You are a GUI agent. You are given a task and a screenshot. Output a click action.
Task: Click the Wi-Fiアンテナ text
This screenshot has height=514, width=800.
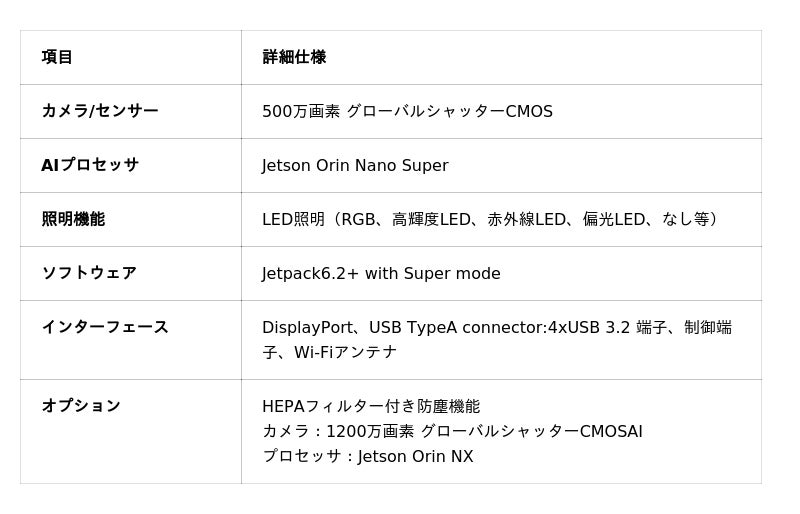[x=345, y=352]
